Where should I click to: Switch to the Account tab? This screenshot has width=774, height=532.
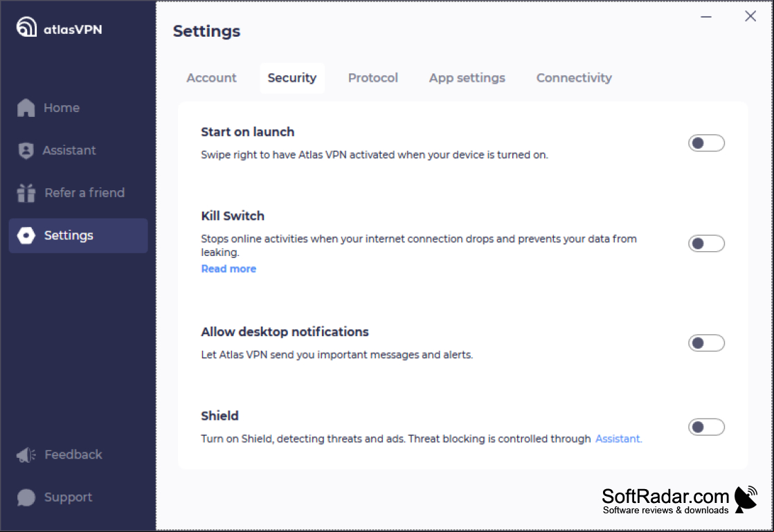(211, 78)
